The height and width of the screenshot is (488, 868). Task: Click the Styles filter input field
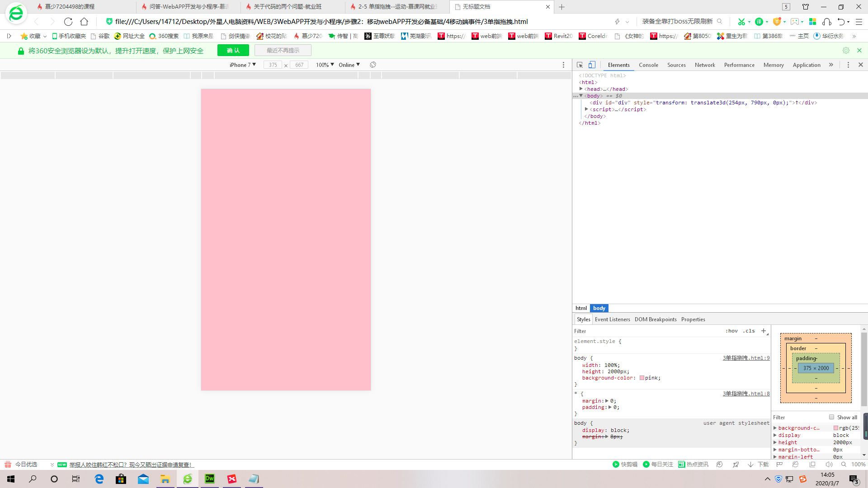click(646, 331)
